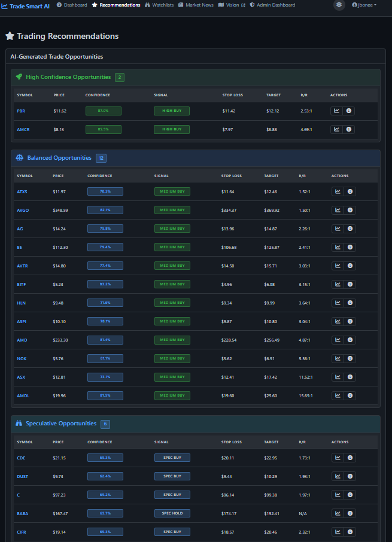Image resolution: width=392 pixels, height=542 pixels.
Task: View the AVGO chart icon
Action: (x=338, y=210)
